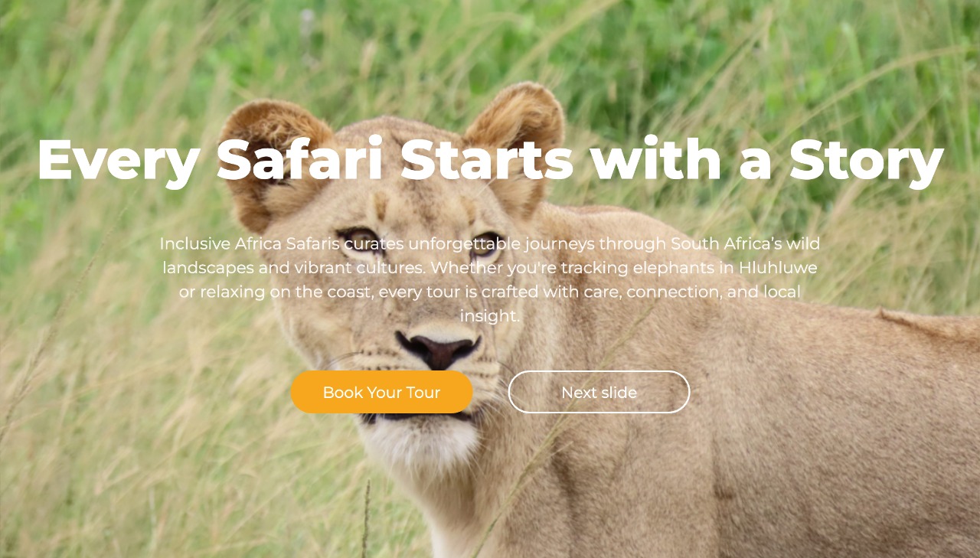
Task: Click the Every Safari Starts with a Story headline
Action: pos(490,160)
